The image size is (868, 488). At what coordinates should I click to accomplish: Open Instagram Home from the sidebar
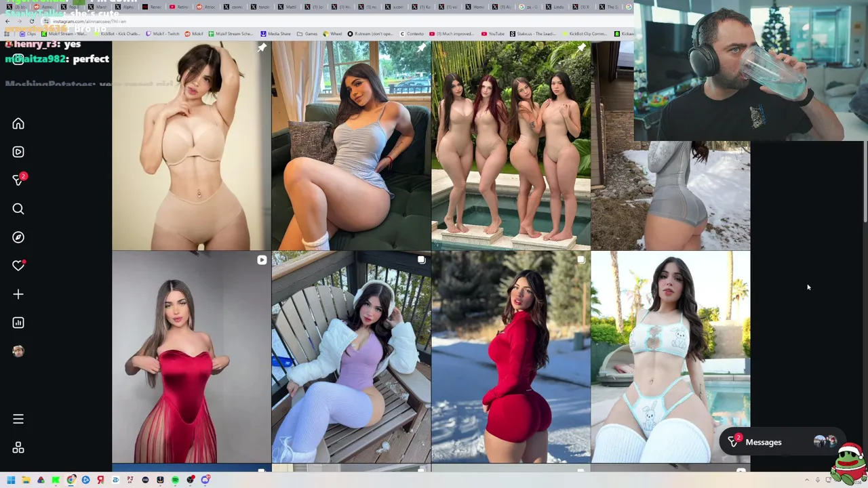pos(18,124)
